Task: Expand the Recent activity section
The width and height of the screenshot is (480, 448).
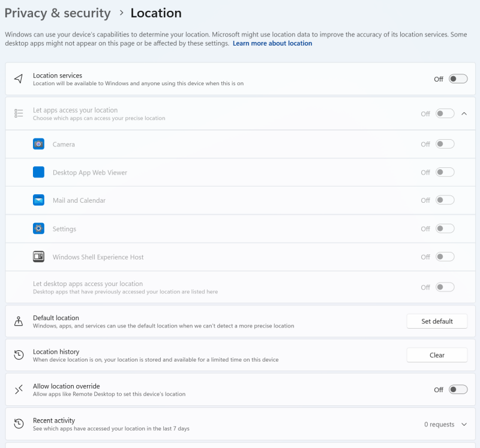Action: tap(464, 425)
